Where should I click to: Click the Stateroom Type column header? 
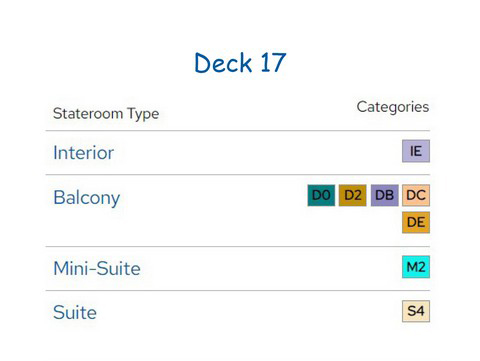[106, 114]
